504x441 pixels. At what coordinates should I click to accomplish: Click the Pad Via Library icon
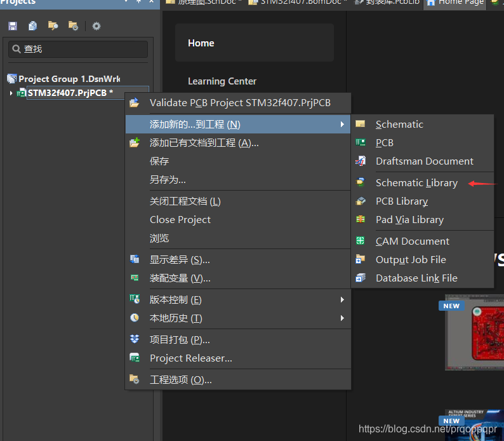click(x=361, y=220)
